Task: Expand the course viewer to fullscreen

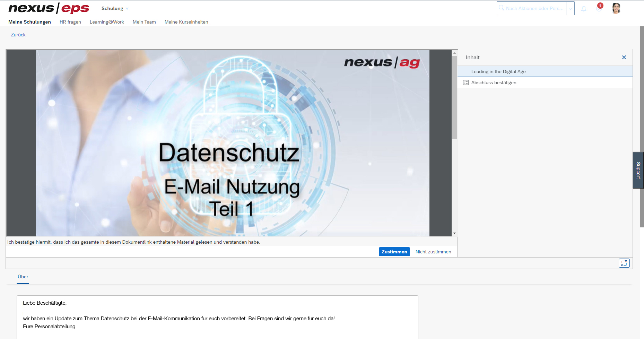Action: point(624,263)
